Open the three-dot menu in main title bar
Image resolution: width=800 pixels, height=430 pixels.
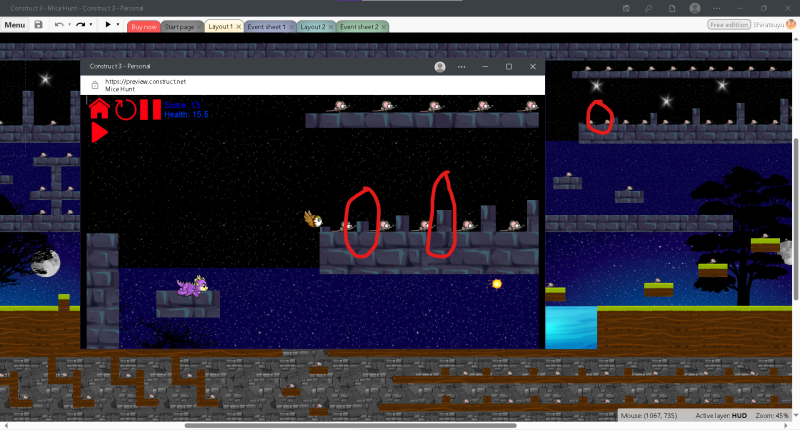[717, 8]
